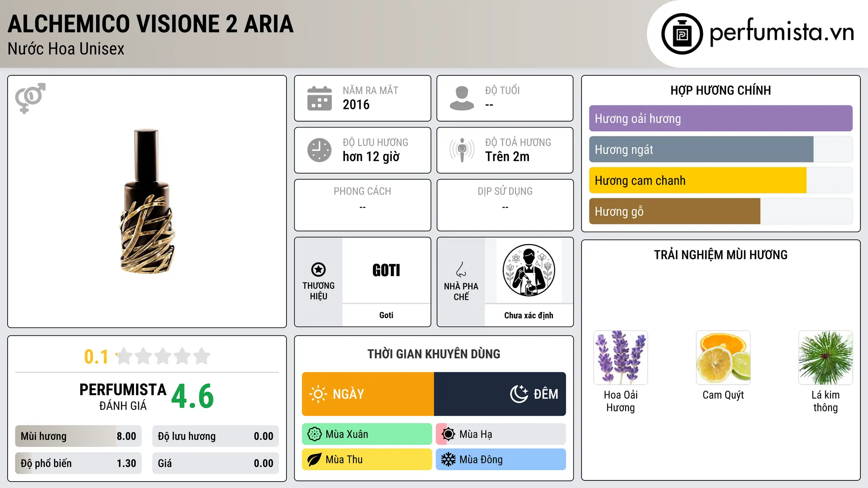The image size is (868, 488).
Task: Click the flower icon for Mùa Xuân
Action: coord(314,434)
